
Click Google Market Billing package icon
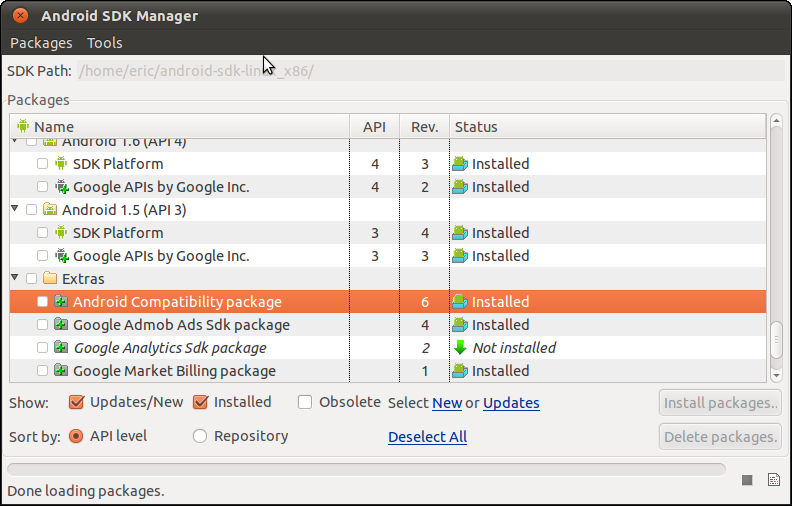pyautogui.click(x=61, y=370)
